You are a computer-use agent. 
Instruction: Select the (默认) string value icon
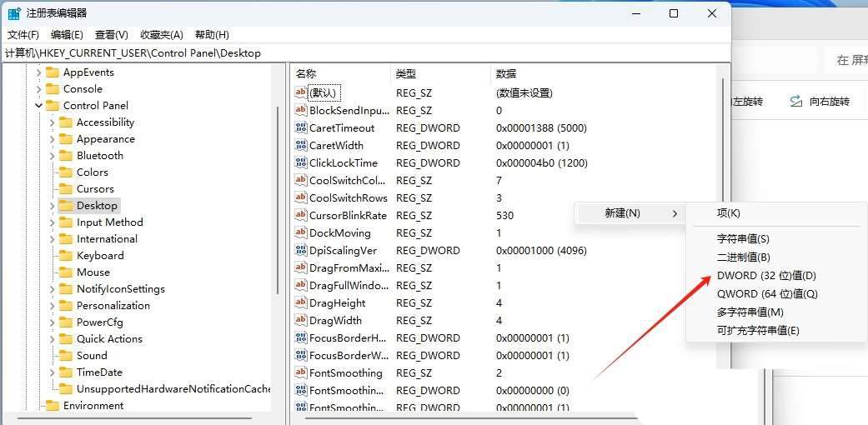click(x=300, y=92)
